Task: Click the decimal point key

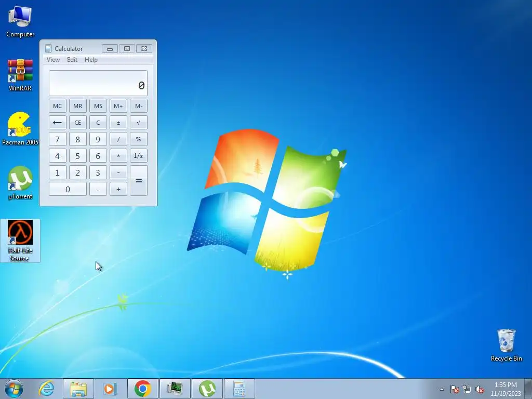Action: pyautogui.click(x=98, y=189)
